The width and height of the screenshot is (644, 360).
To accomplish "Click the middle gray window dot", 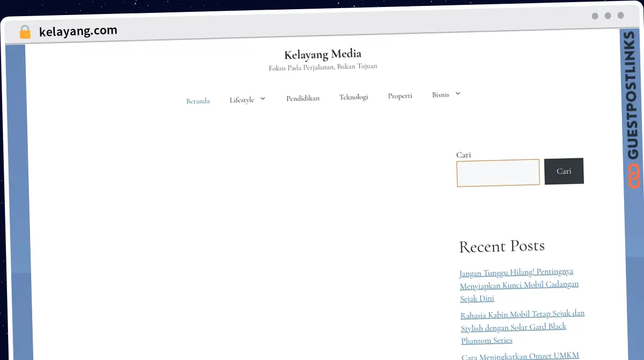I will pyautogui.click(x=608, y=16).
